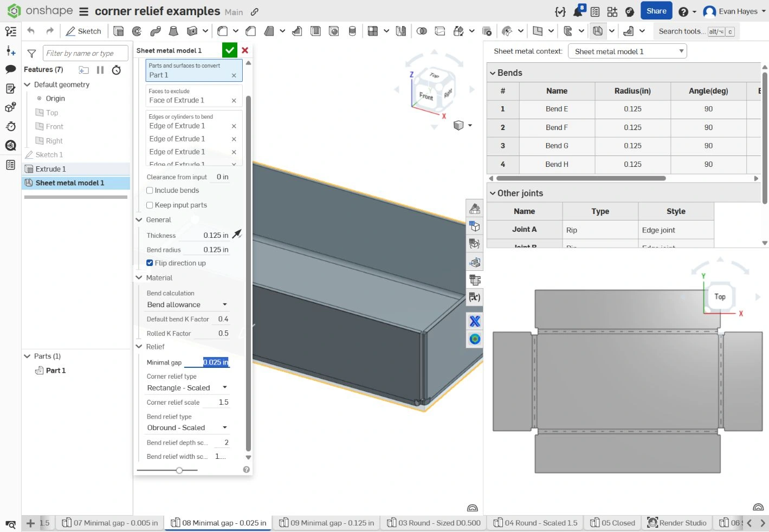Select the Boolean tool icon
The height and width of the screenshot is (532, 769).
(x=422, y=31)
